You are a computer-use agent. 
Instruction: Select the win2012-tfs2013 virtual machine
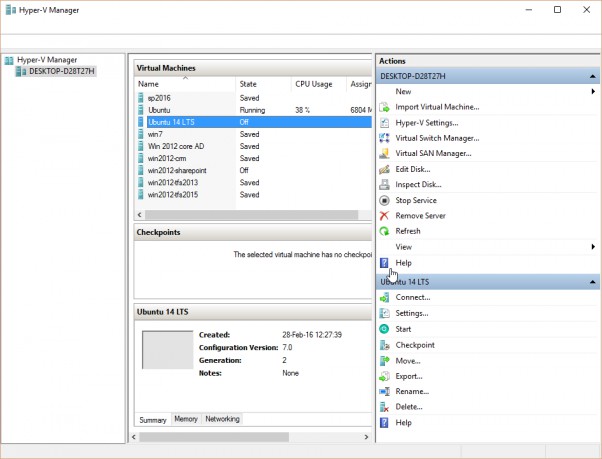pyautogui.click(x=253, y=183)
